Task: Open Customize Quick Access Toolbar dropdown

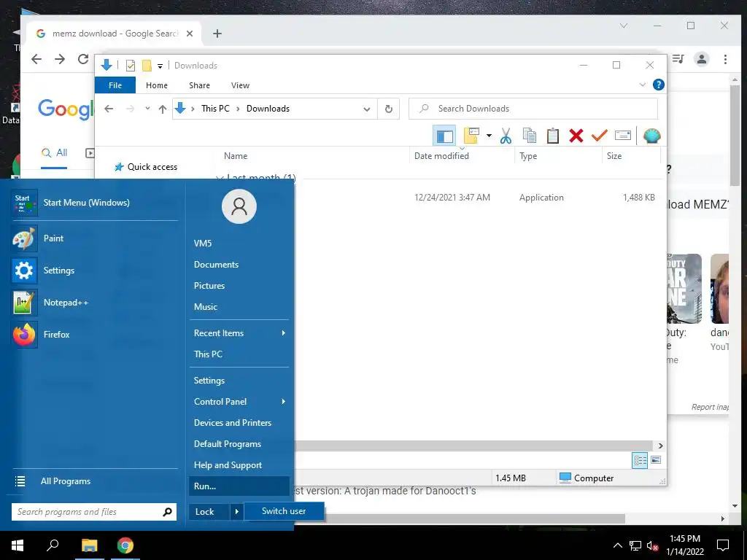Action: [160, 66]
